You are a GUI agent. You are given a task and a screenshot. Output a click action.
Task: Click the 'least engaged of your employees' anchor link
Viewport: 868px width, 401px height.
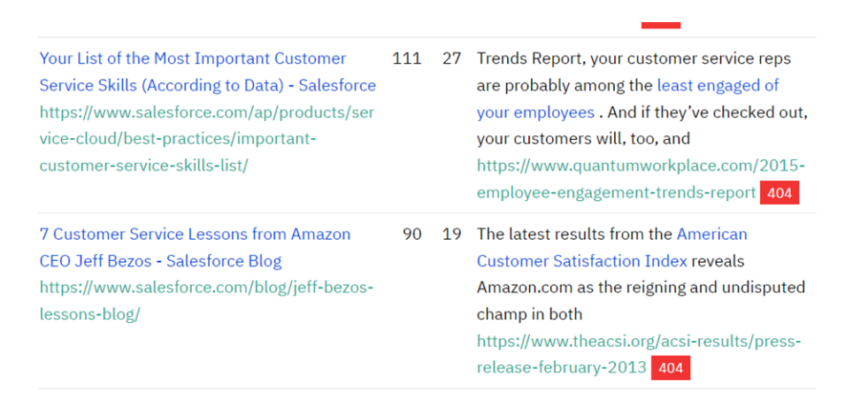pyautogui.click(x=627, y=99)
